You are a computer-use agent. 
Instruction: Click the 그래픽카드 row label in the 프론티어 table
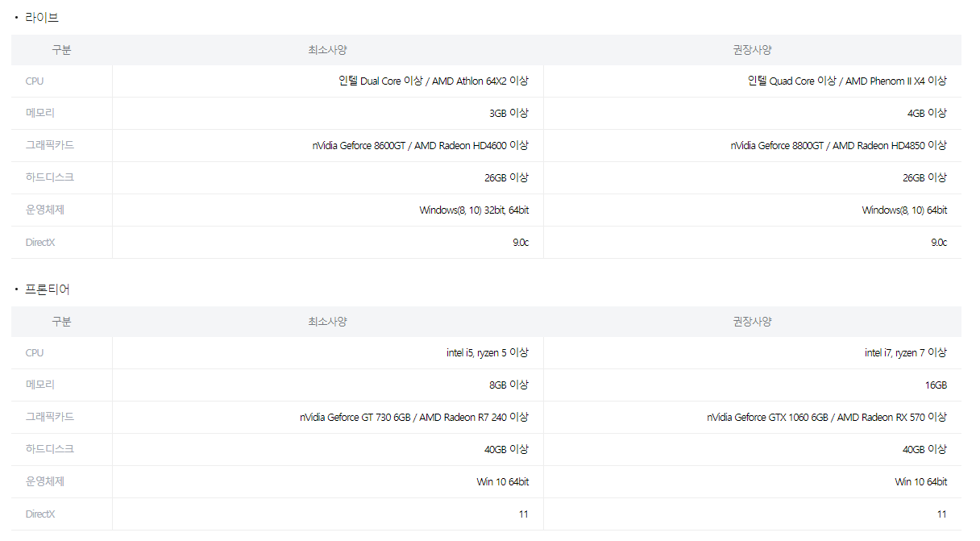point(50,418)
